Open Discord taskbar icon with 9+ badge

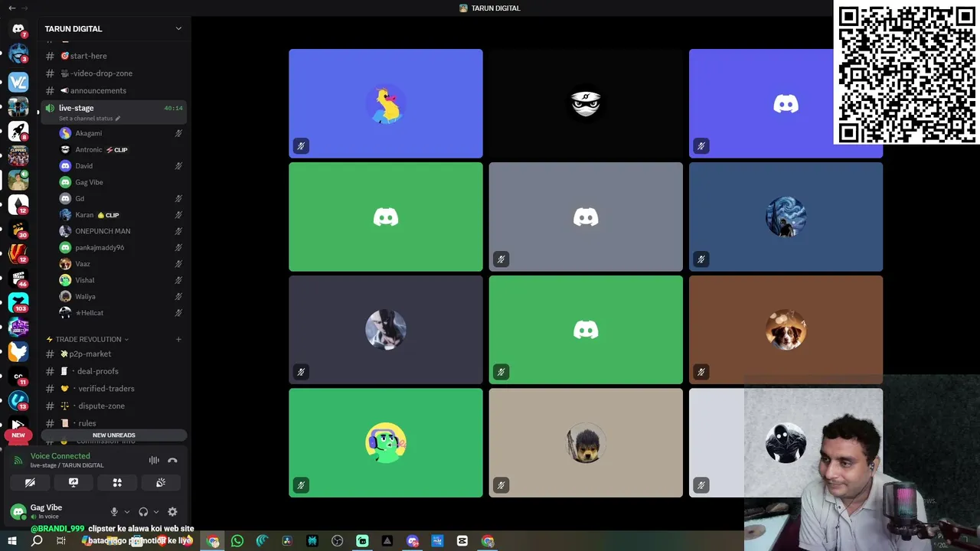412,541
